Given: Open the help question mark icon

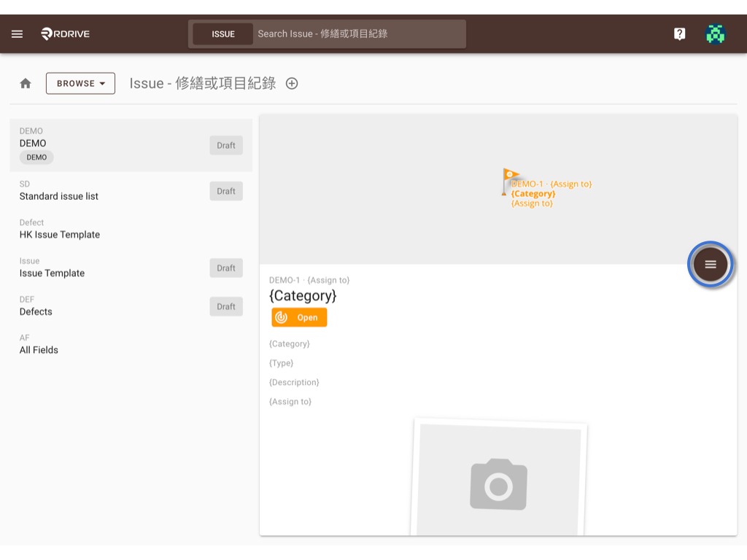Looking at the screenshot, I should tap(679, 34).
